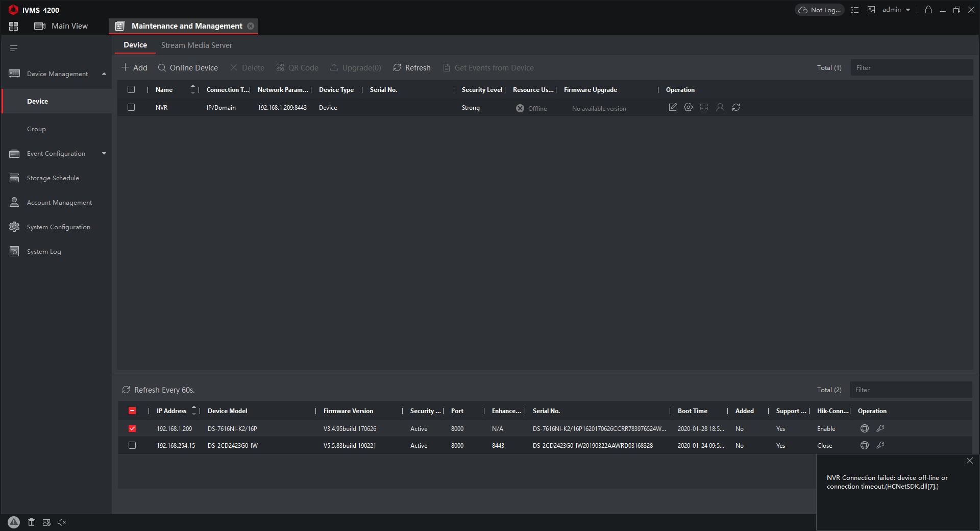980x531 pixels.
Task: Click the Add device button
Action: pos(134,68)
